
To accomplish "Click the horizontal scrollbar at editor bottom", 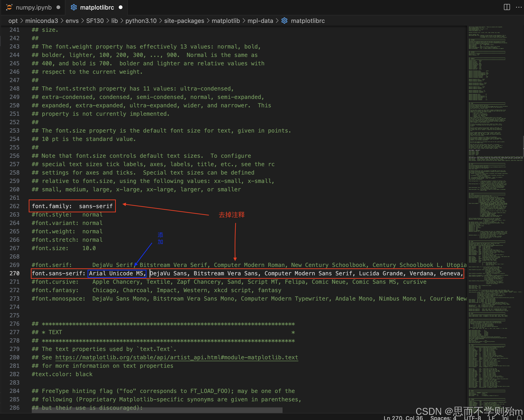I will coord(157,410).
